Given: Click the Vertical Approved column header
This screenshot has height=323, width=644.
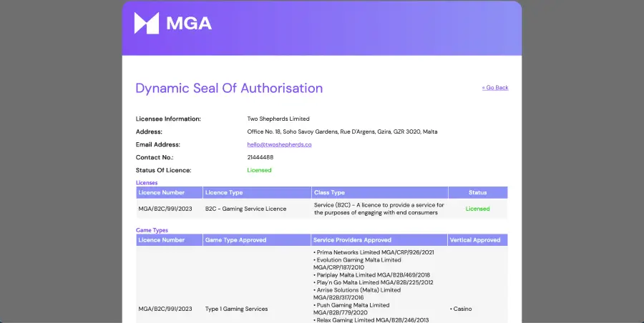Looking at the screenshot, I should (x=478, y=240).
